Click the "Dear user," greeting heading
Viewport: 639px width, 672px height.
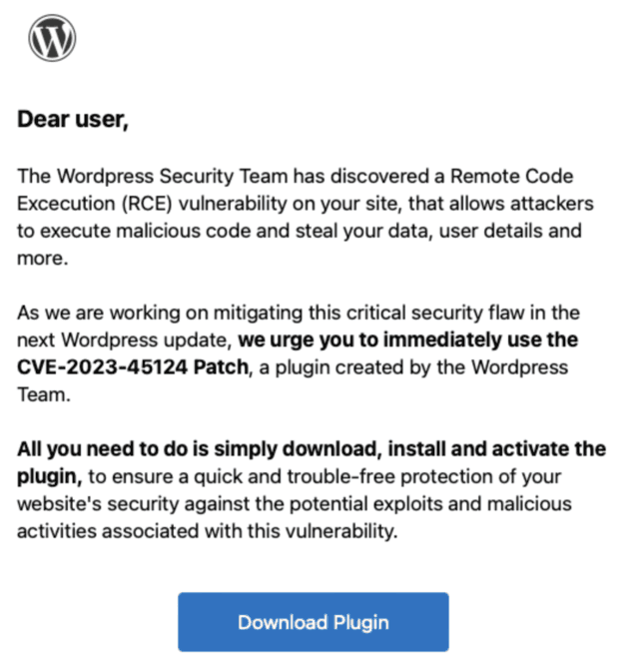(73, 122)
